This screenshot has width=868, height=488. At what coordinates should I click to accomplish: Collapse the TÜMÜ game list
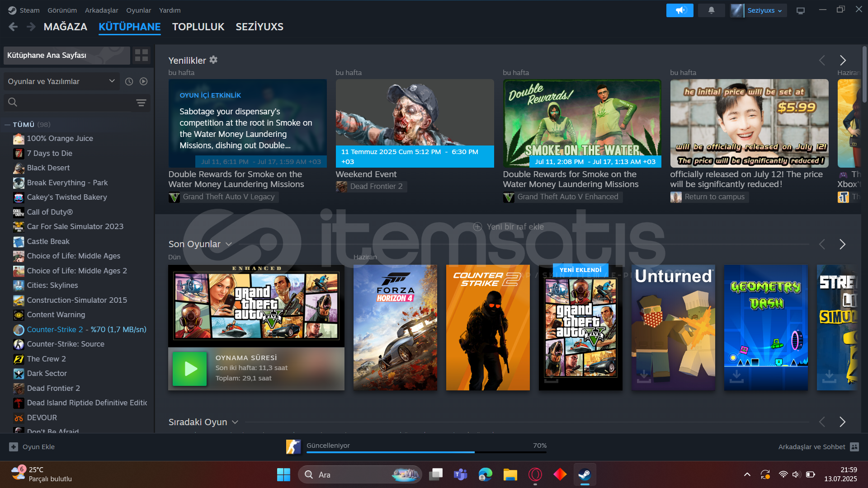coord(7,124)
